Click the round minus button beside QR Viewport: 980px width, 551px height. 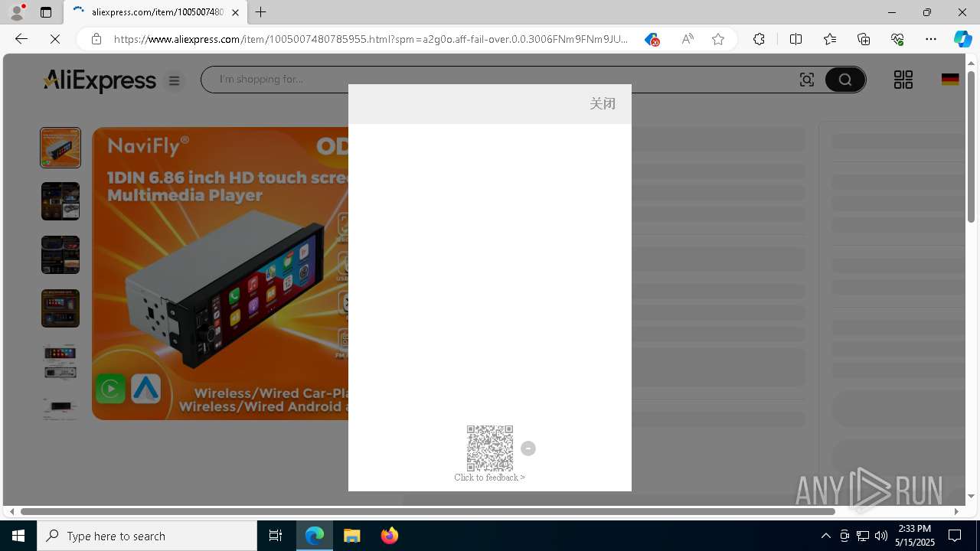click(x=528, y=448)
